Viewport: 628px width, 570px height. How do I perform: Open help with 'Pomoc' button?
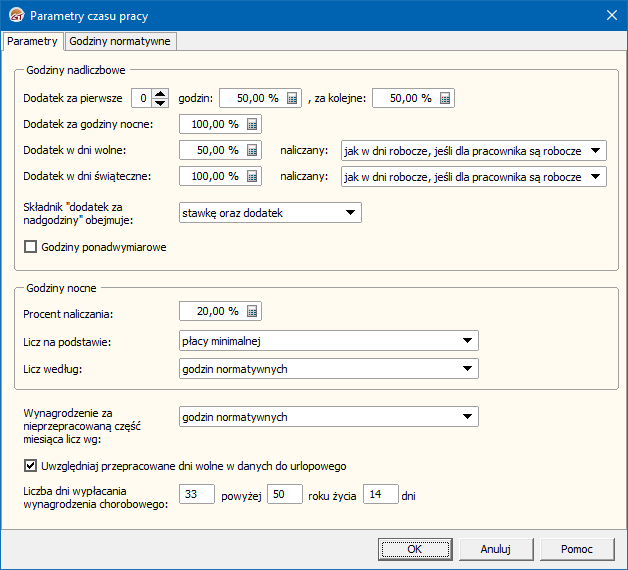click(576, 549)
